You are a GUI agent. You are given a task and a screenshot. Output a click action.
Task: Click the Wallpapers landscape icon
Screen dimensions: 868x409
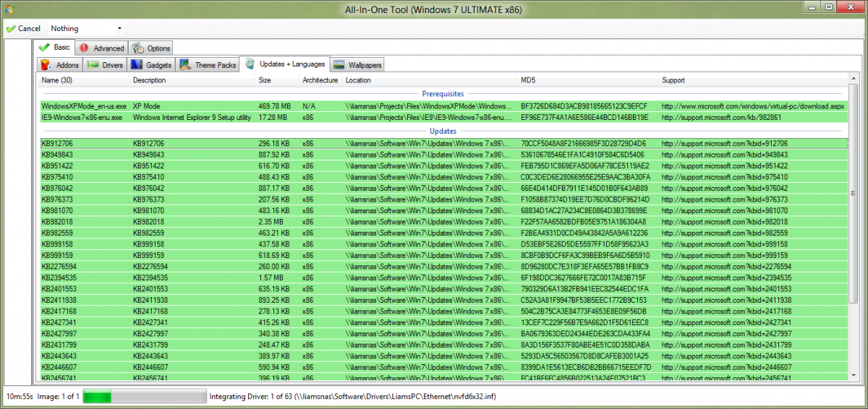pyautogui.click(x=339, y=65)
